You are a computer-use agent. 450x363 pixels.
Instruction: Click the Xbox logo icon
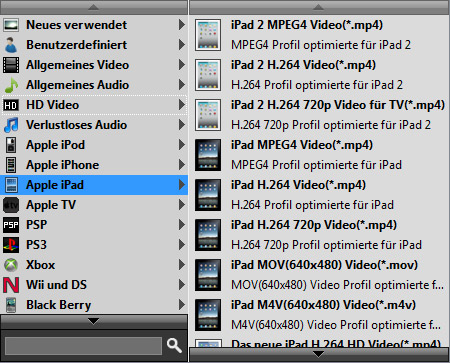click(x=11, y=265)
